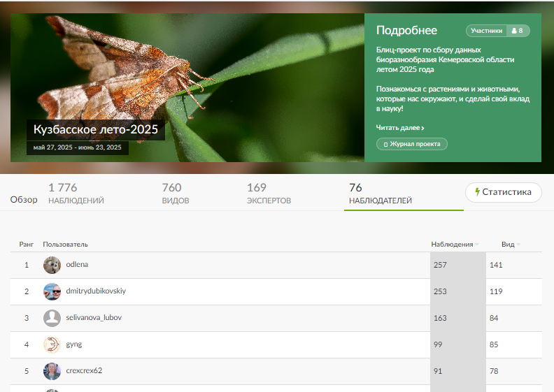Click the Пользователь column header
Viewport: 554px width, 392px height.
click(x=65, y=244)
